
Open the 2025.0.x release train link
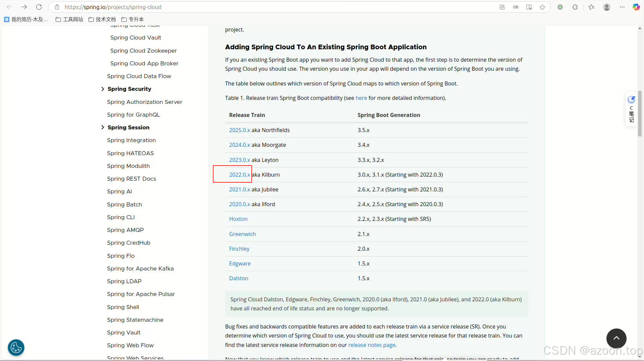coord(239,130)
